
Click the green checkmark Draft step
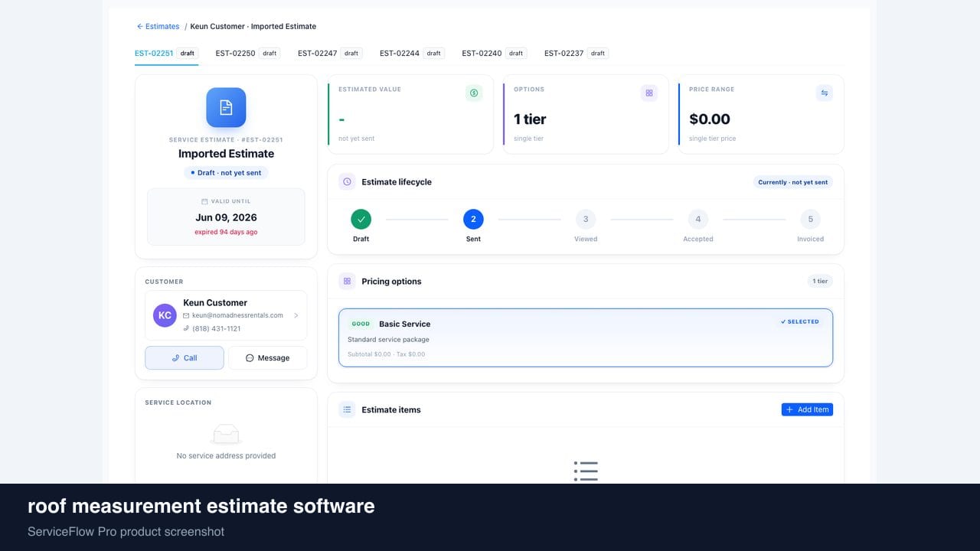pyautogui.click(x=361, y=220)
